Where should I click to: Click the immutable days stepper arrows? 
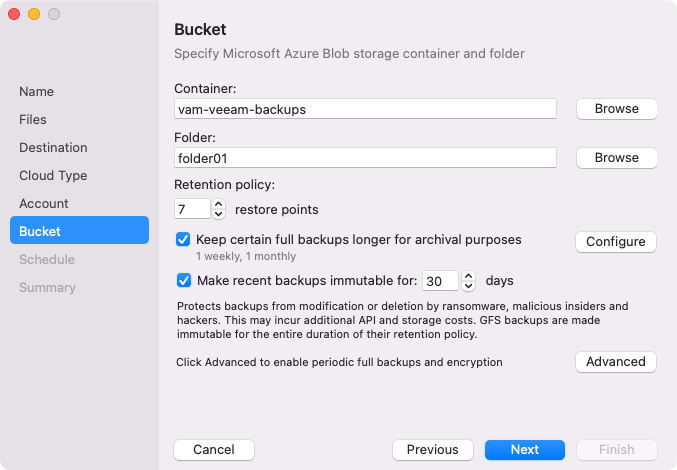click(x=468, y=281)
